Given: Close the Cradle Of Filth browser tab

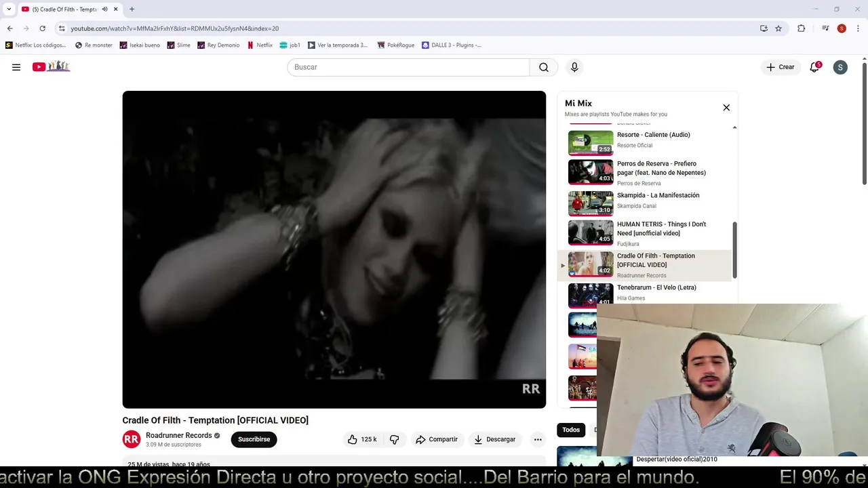Looking at the screenshot, I should click(116, 9).
